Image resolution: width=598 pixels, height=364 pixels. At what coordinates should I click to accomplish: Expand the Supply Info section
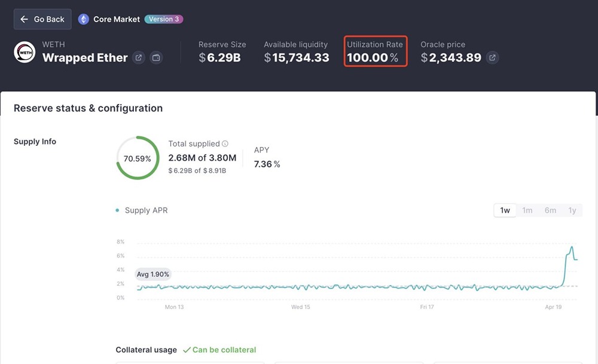pos(35,142)
